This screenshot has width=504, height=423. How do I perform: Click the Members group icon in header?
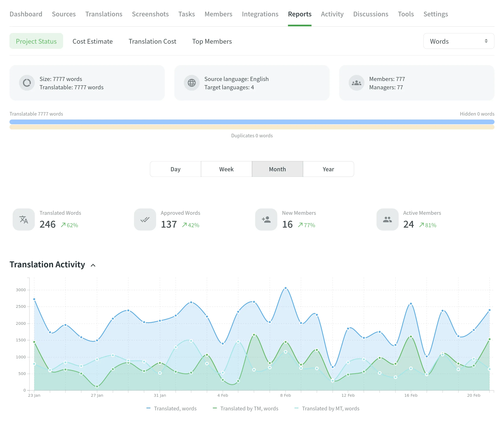click(x=357, y=83)
